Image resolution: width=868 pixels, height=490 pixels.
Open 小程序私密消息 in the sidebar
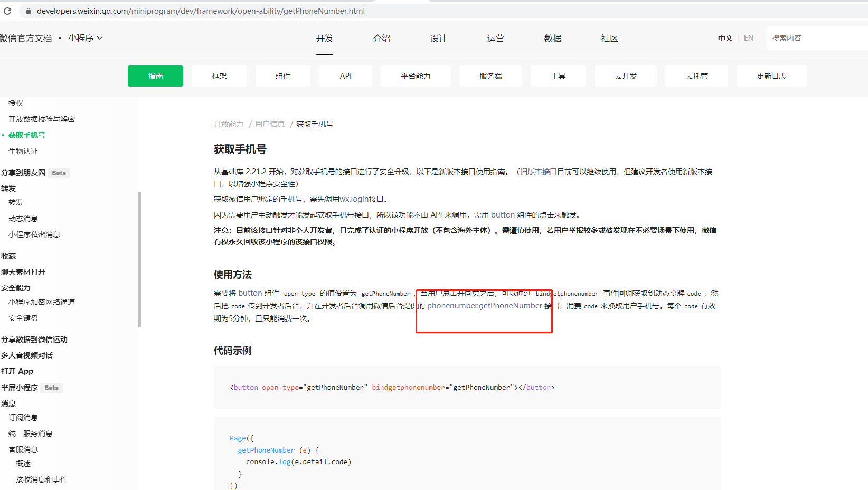click(34, 234)
